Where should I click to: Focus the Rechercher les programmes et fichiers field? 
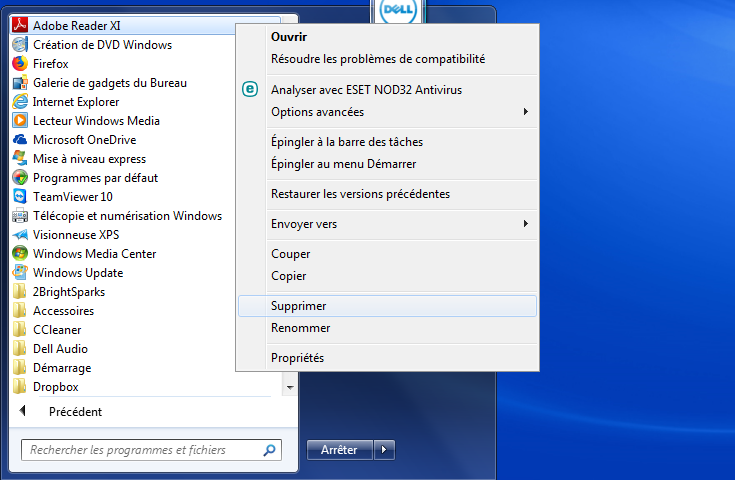(x=151, y=450)
